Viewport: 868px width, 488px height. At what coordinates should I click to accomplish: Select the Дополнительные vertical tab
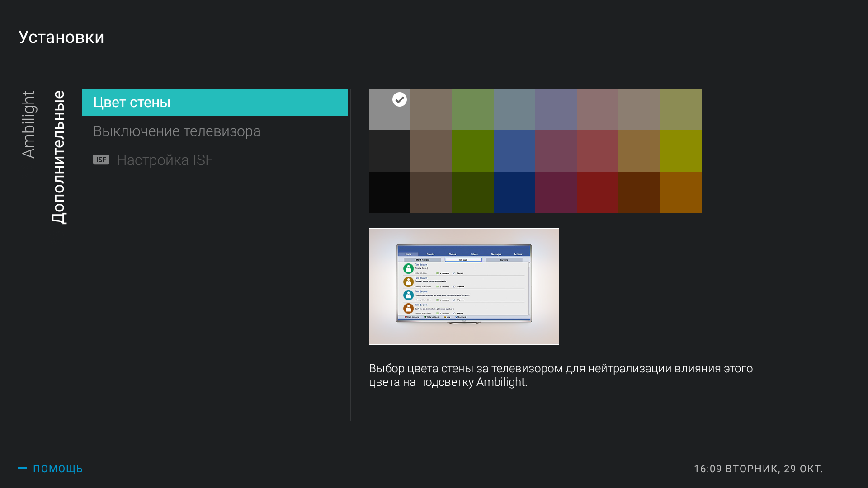click(x=59, y=157)
